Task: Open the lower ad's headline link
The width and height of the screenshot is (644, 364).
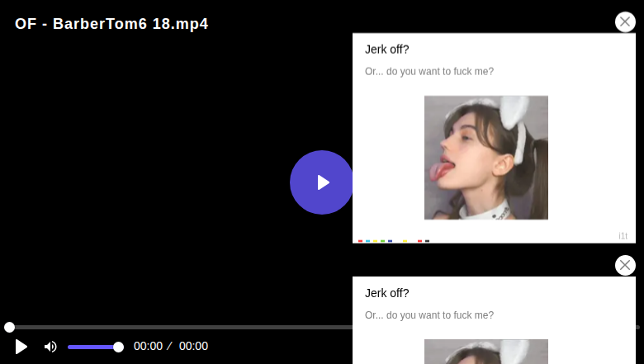Action: click(x=387, y=293)
